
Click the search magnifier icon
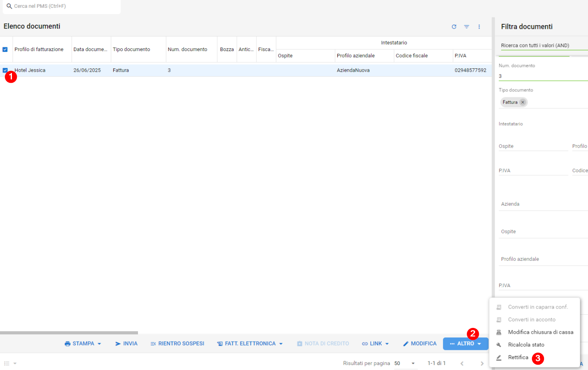tap(9, 6)
